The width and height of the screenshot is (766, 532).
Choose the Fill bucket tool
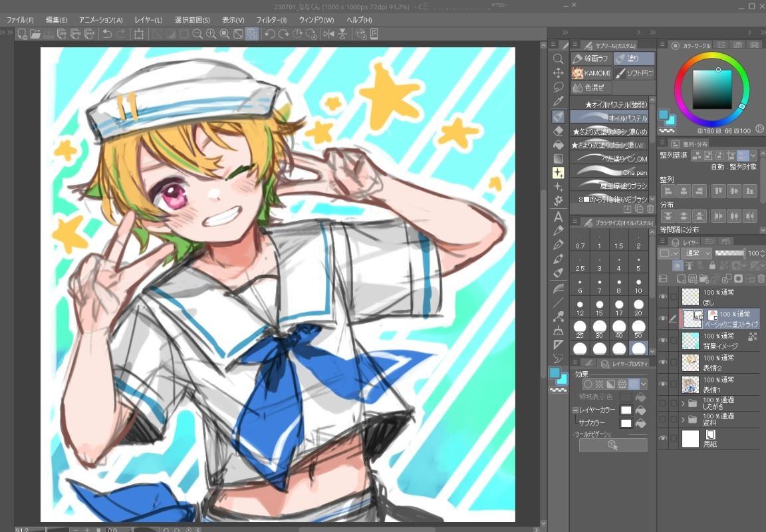click(559, 144)
